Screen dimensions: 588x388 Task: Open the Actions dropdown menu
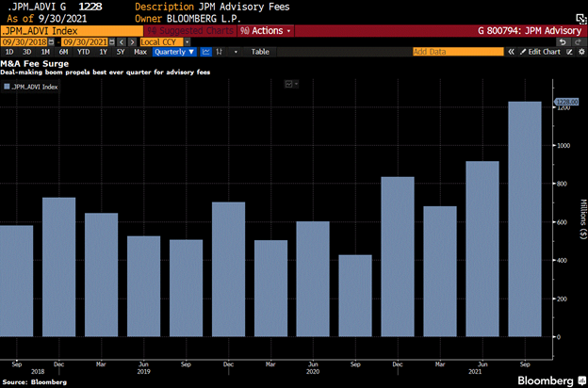267,30
